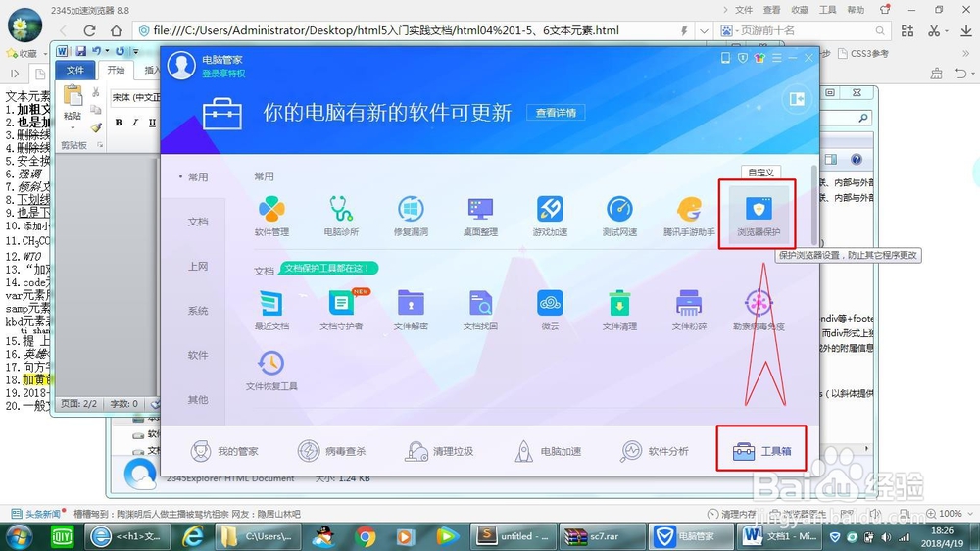Screen dimensions: 980x551
Task: Launch the 电脑诊所 stethoscope tool
Action: (x=341, y=217)
